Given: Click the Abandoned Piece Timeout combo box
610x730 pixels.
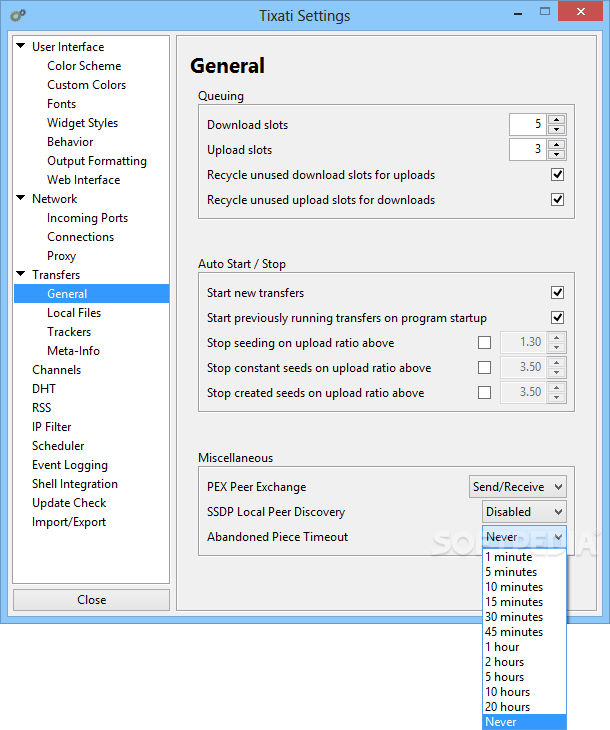Looking at the screenshot, I should coord(524,537).
